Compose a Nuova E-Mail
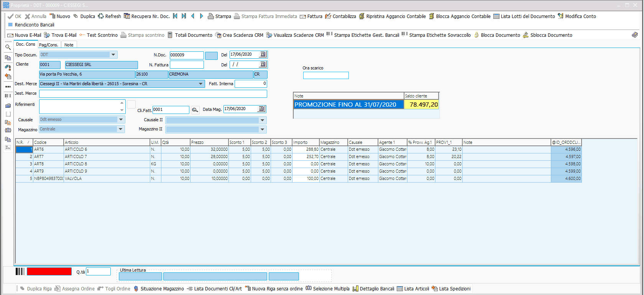The height and width of the screenshot is (295, 644). [24, 35]
